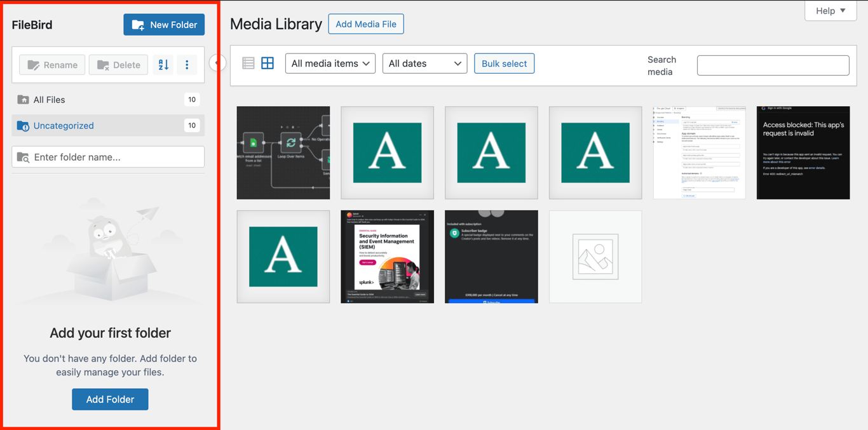
Task: Click inside the Search media field
Action: point(773,65)
